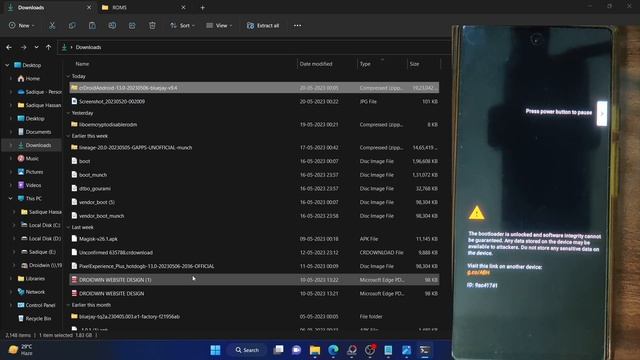This screenshot has height=360, width=640.
Task: Close the ROMS tab
Action: click(x=183, y=7)
